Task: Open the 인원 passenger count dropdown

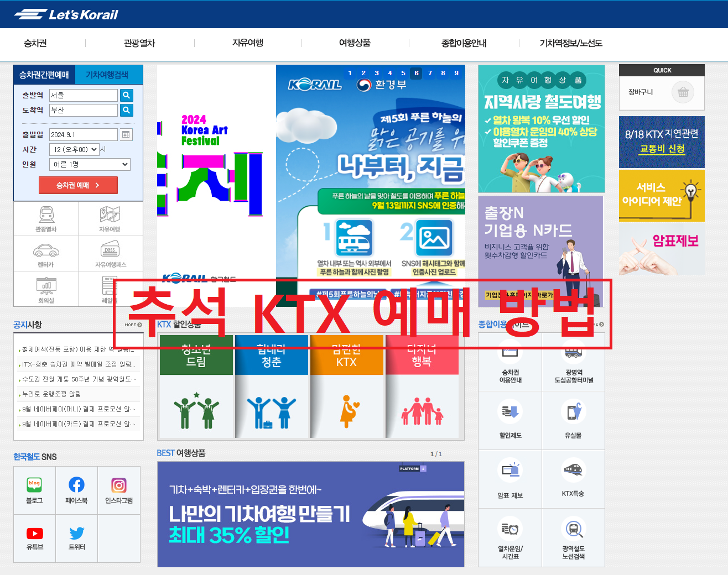Action: coord(90,164)
